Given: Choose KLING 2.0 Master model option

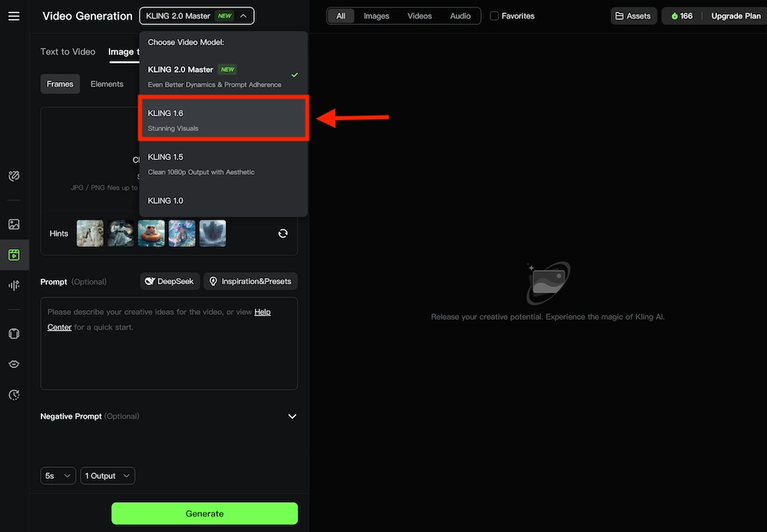Looking at the screenshot, I should (223, 77).
